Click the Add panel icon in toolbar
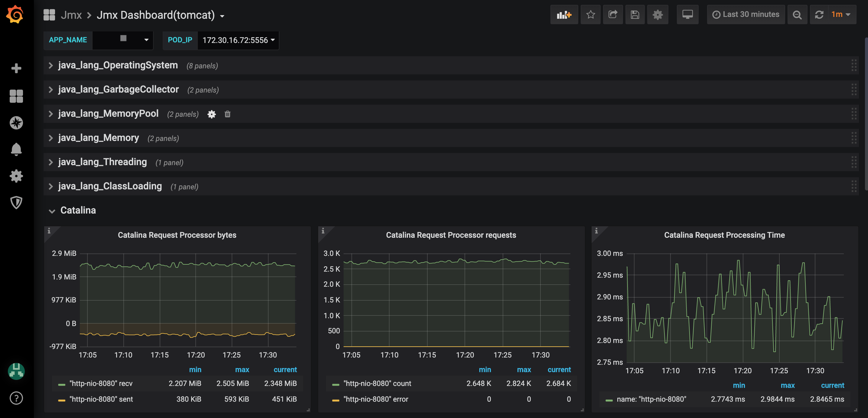 pos(564,15)
